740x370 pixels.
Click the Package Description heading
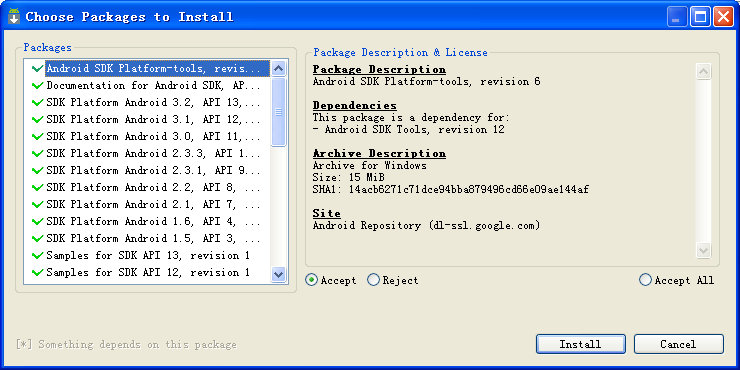379,69
